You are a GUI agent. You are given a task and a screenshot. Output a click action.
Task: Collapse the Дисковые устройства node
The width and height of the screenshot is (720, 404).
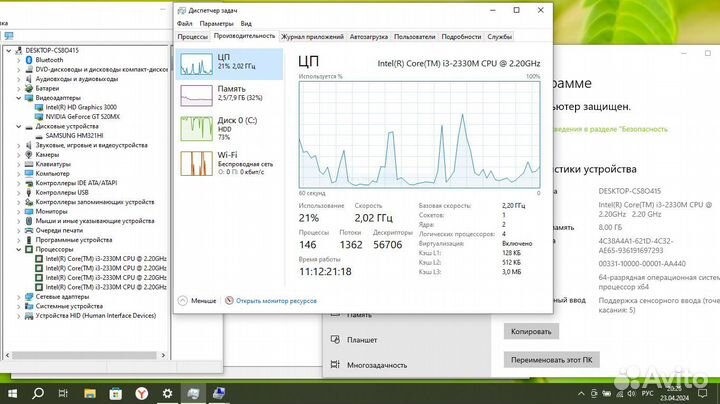pos(19,126)
